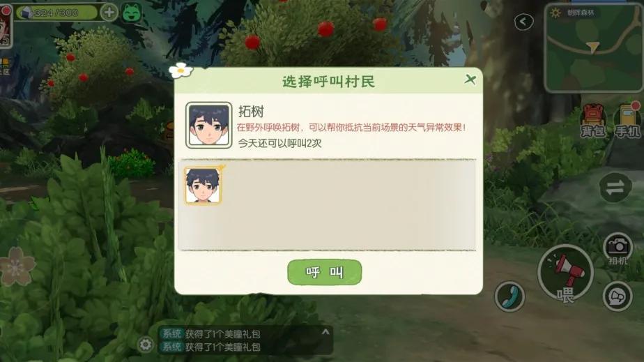Tap the teal telephone call icon
The width and height of the screenshot is (644, 362).
tap(509, 296)
